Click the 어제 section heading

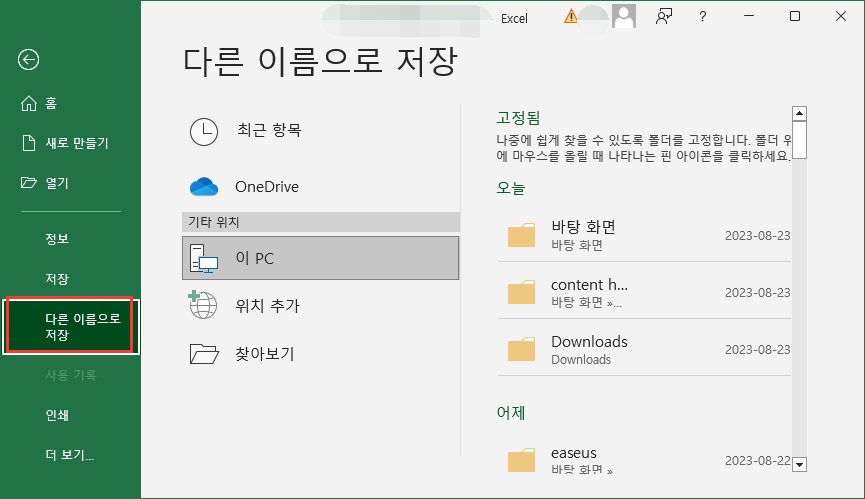511,412
